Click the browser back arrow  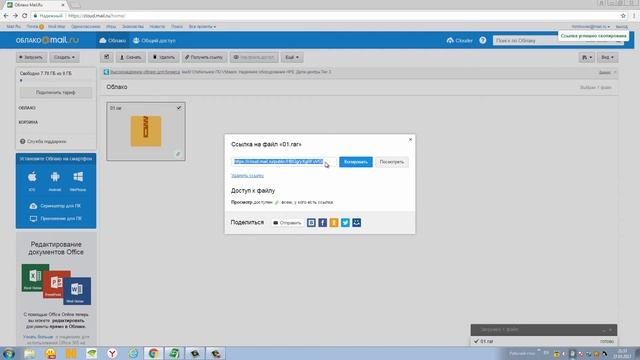(x=6, y=16)
